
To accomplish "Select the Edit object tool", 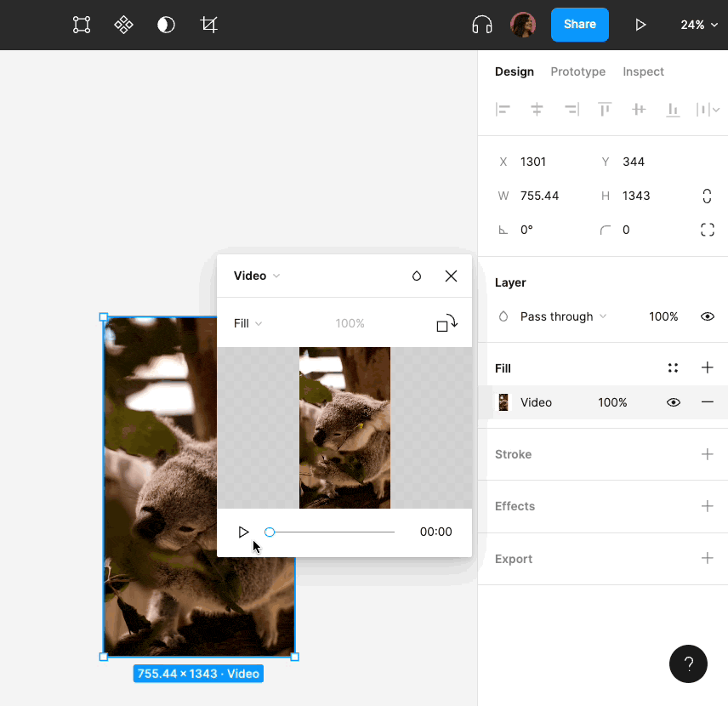I will (82, 25).
